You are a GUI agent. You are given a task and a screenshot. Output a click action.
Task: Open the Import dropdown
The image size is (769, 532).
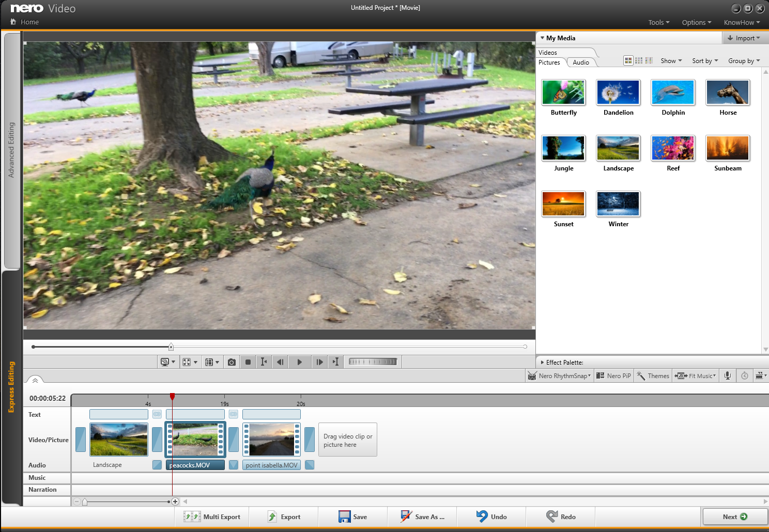coord(743,38)
